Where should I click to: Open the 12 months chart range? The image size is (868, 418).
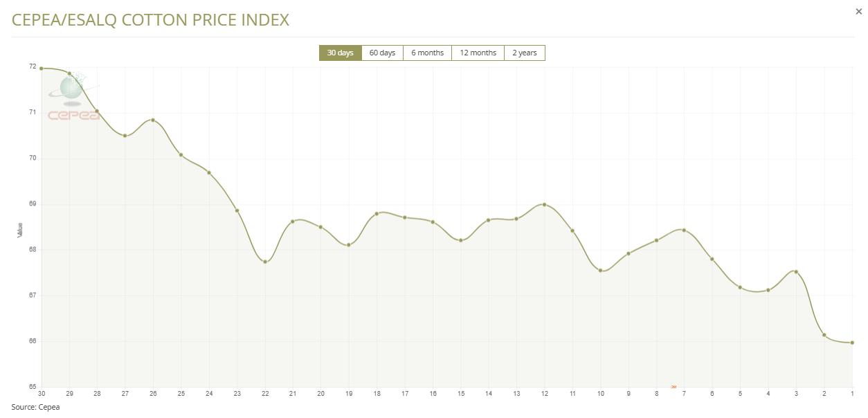coord(478,53)
